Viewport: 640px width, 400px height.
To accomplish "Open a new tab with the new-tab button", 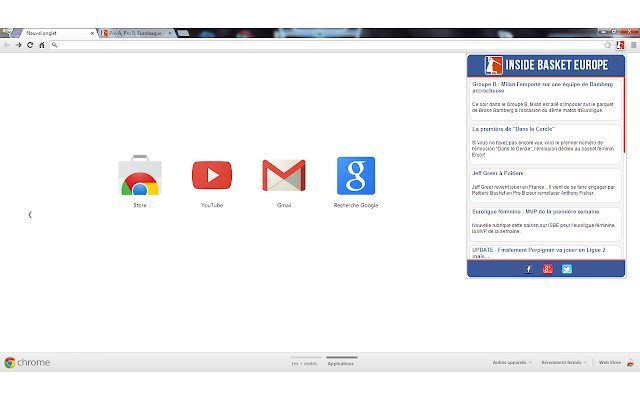I will (183, 33).
